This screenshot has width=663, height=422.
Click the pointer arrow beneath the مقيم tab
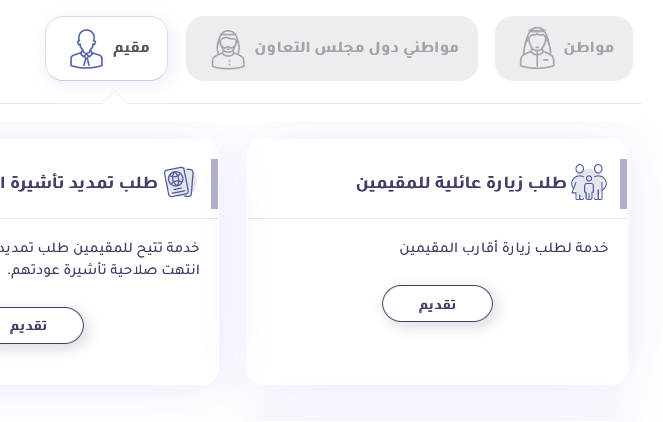pos(114,97)
